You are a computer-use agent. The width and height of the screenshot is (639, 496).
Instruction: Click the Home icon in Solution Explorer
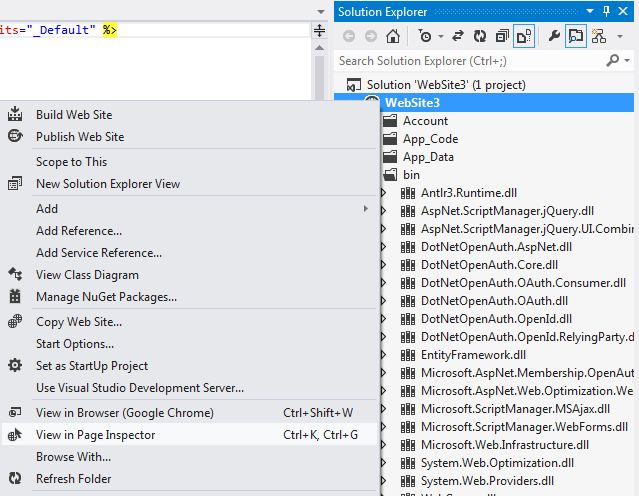[x=393, y=36]
